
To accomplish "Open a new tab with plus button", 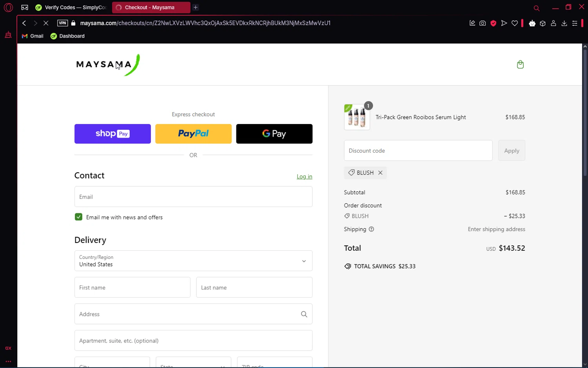I will pyautogui.click(x=196, y=7).
